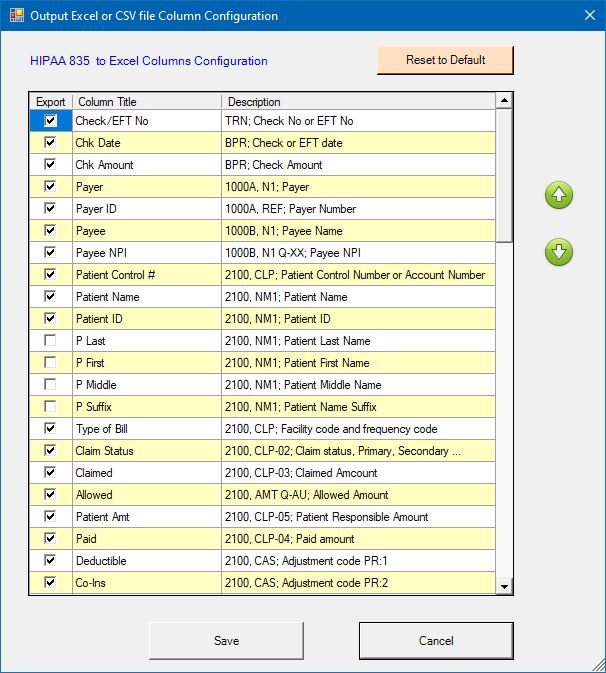The width and height of the screenshot is (606, 673).
Task: Click the Column Title header
Action: click(x=147, y=102)
